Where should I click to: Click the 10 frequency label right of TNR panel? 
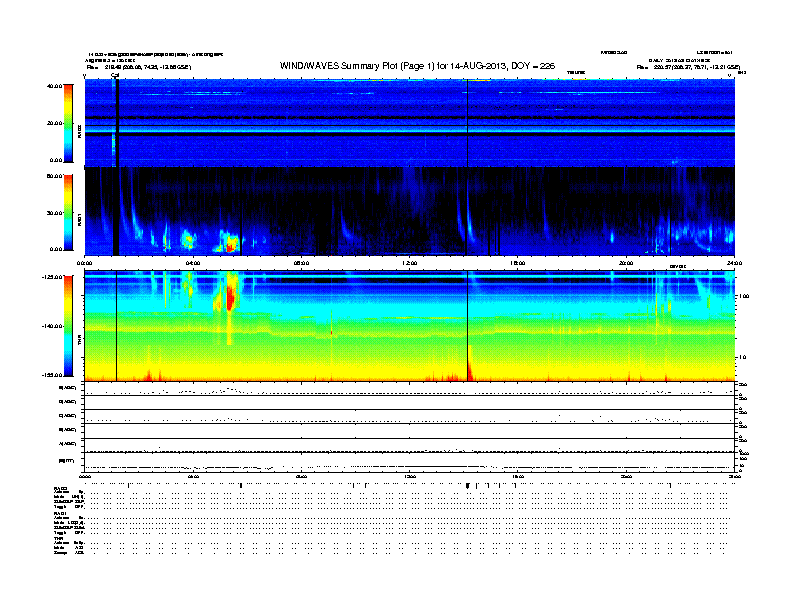pyautogui.click(x=742, y=357)
